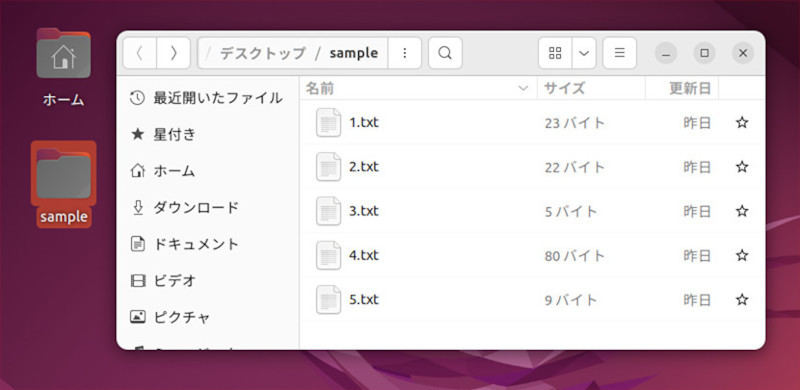The image size is (800, 390).
Task: Click the 22 バイト size value
Action: pyautogui.click(x=574, y=167)
